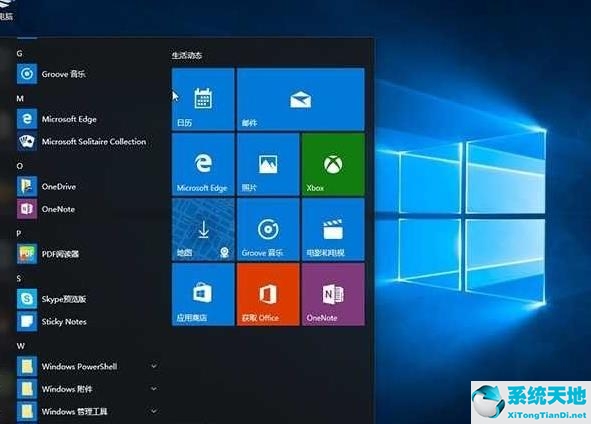Screen dimensions: 591x424
Task: Click the Windows 附件 label
Action: click(67, 389)
